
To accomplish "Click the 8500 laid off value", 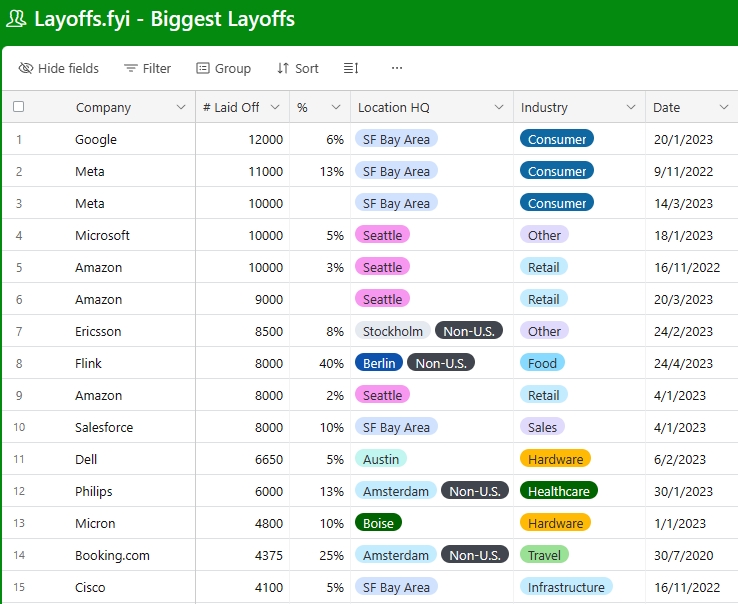I will 269,331.
